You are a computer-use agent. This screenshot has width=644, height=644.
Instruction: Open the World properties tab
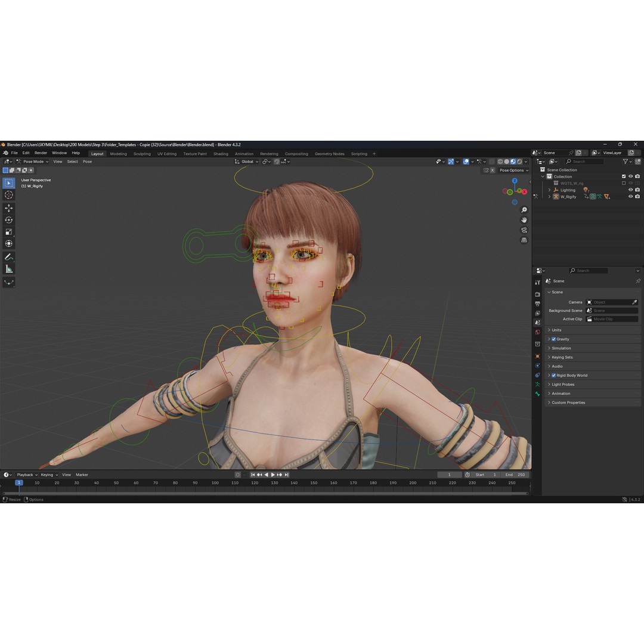537,332
